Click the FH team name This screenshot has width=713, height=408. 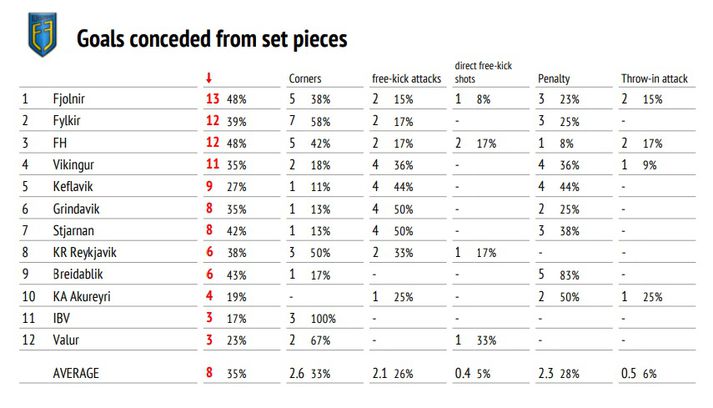tap(59, 143)
